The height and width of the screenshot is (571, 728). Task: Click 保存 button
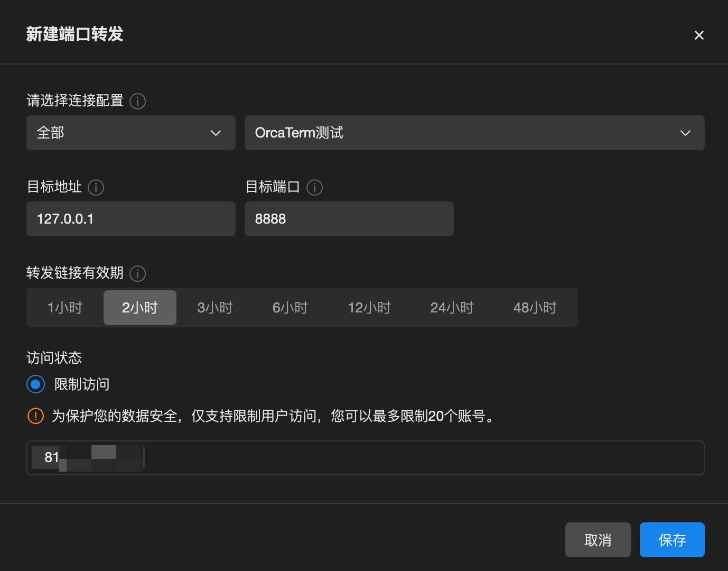[672, 540]
